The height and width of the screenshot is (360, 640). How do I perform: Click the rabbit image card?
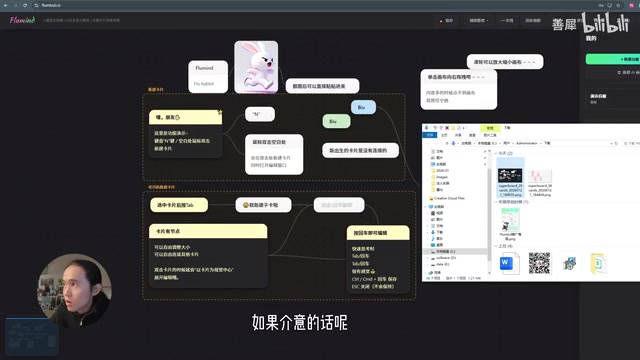[x=256, y=67]
